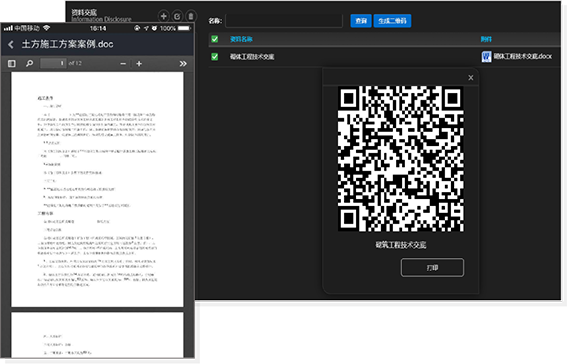This screenshot has height=364, width=567.
Task: Zoom in with the plus icon
Action: click(x=139, y=64)
